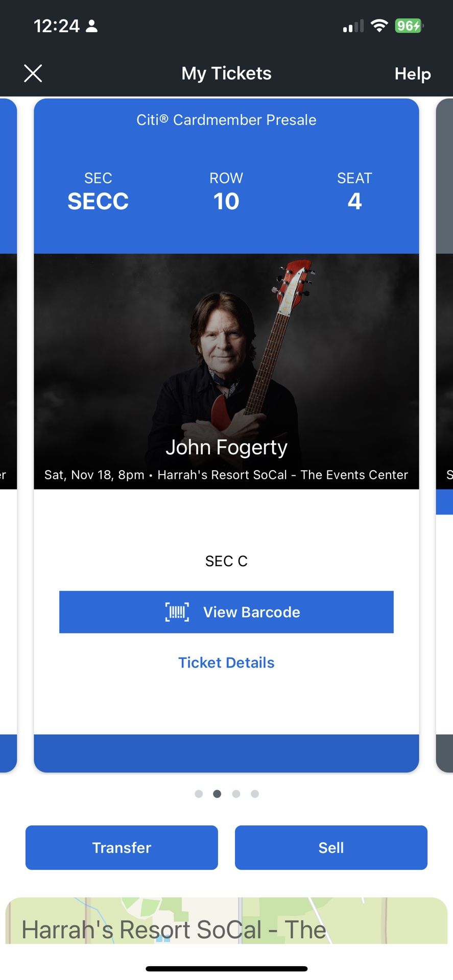
Task: Open Ticket Details
Action: pos(226,663)
